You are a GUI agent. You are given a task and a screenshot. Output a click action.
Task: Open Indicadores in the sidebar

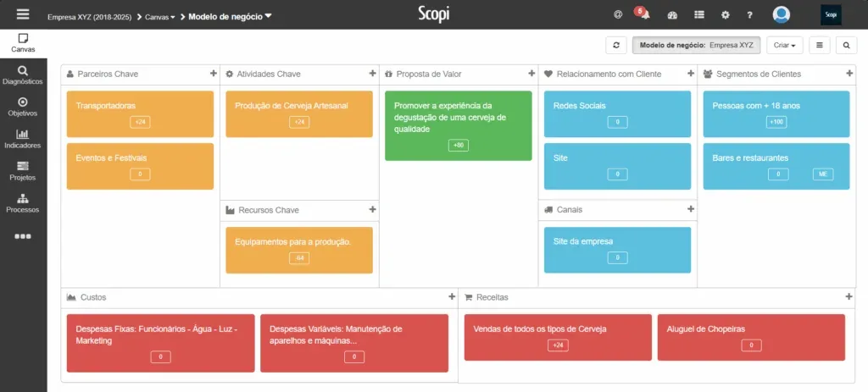[x=23, y=140]
